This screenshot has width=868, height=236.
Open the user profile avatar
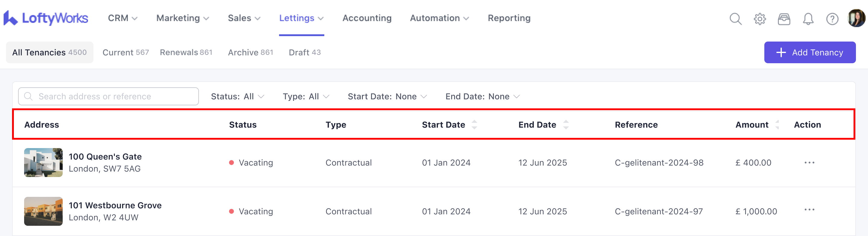click(856, 18)
